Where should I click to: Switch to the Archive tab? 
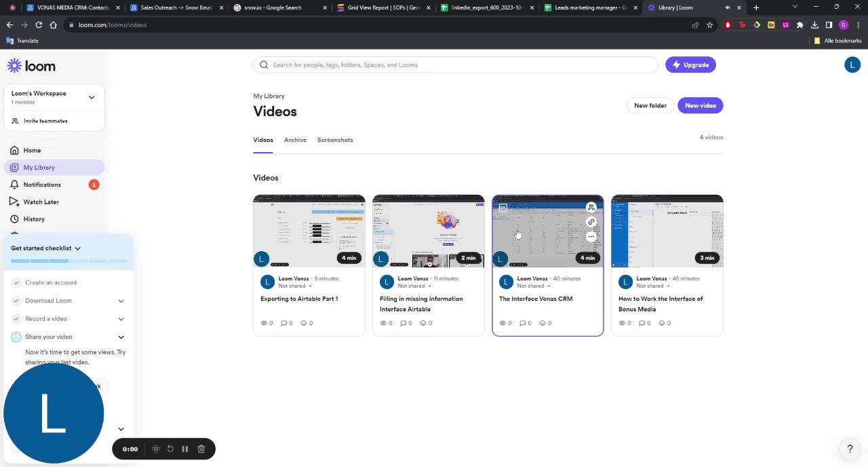(x=295, y=140)
